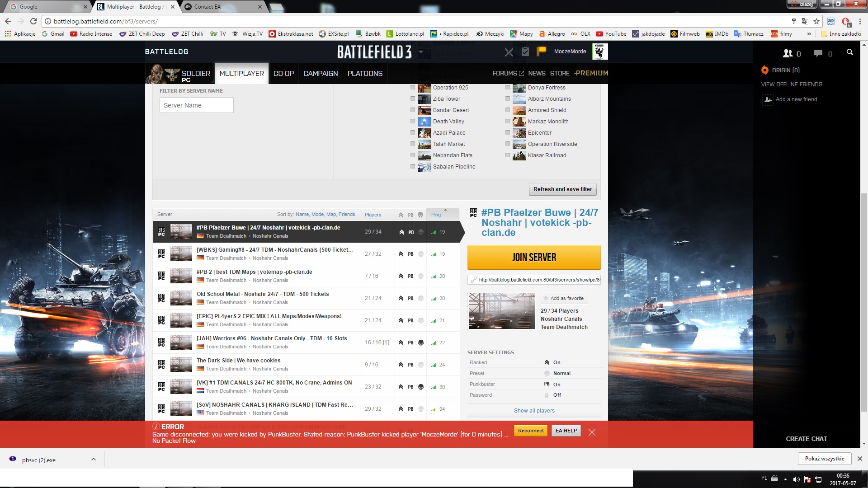The width and height of the screenshot is (868, 488).
Task: Check the Ziba Tower map filter
Action: click(x=412, y=99)
